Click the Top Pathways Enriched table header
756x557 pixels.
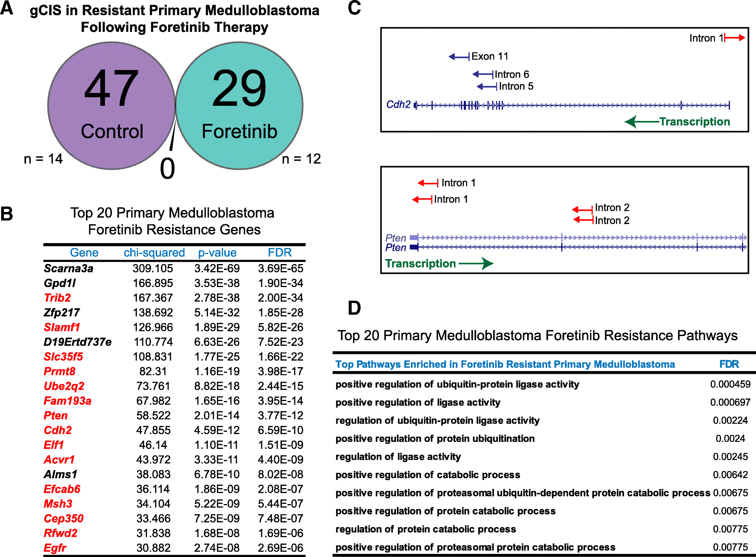click(x=505, y=364)
